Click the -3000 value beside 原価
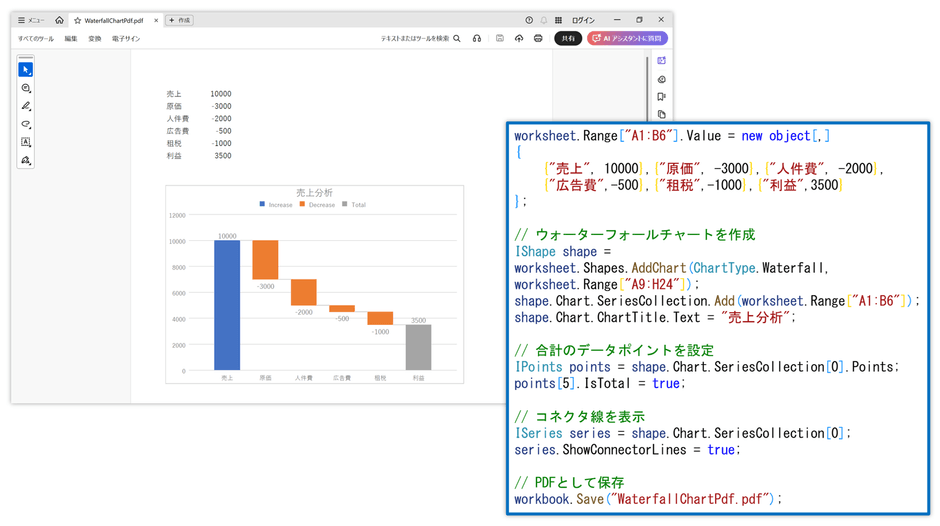The height and width of the screenshot is (526, 940). [221, 106]
